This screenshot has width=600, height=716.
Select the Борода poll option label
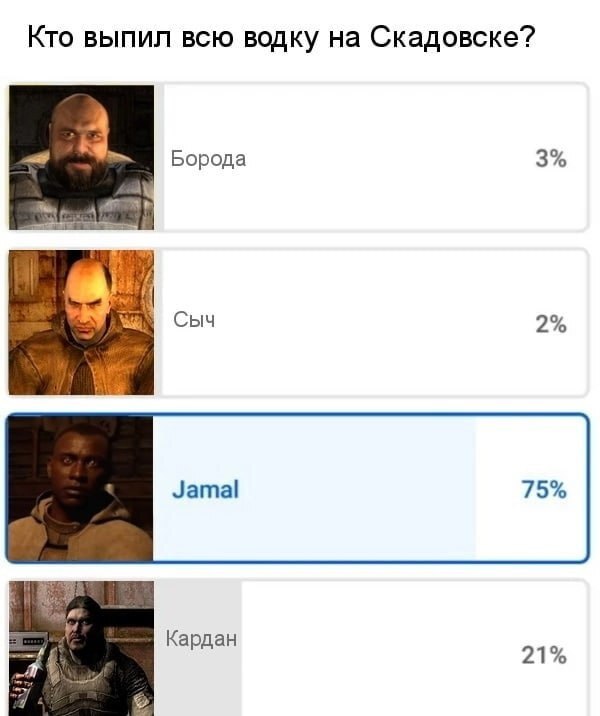pyautogui.click(x=208, y=159)
